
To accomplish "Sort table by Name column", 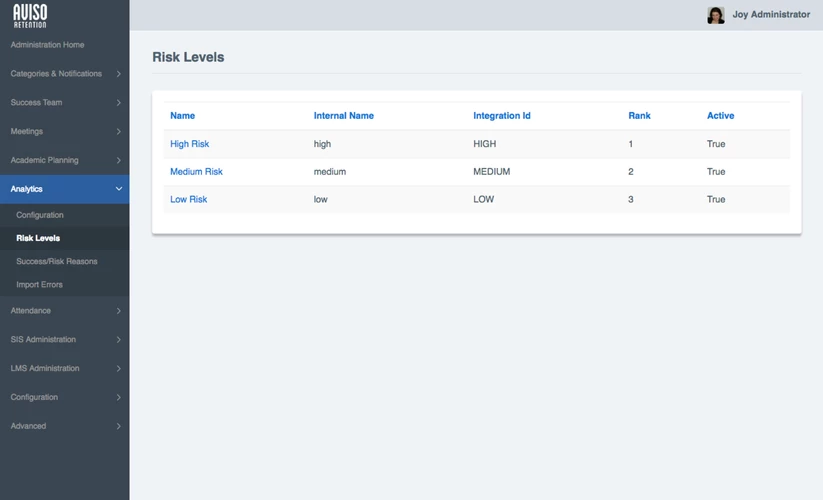I will (182, 116).
